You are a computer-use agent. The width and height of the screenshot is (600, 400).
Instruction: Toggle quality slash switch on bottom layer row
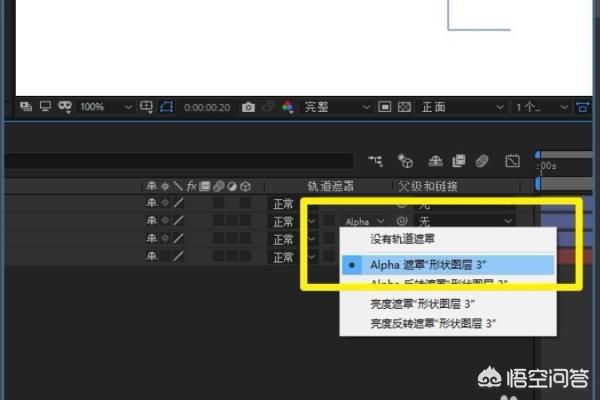point(178,256)
